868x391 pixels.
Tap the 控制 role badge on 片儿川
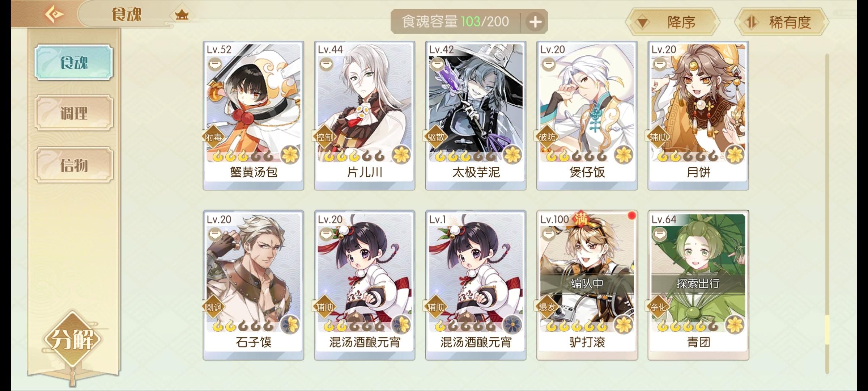pos(324,137)
